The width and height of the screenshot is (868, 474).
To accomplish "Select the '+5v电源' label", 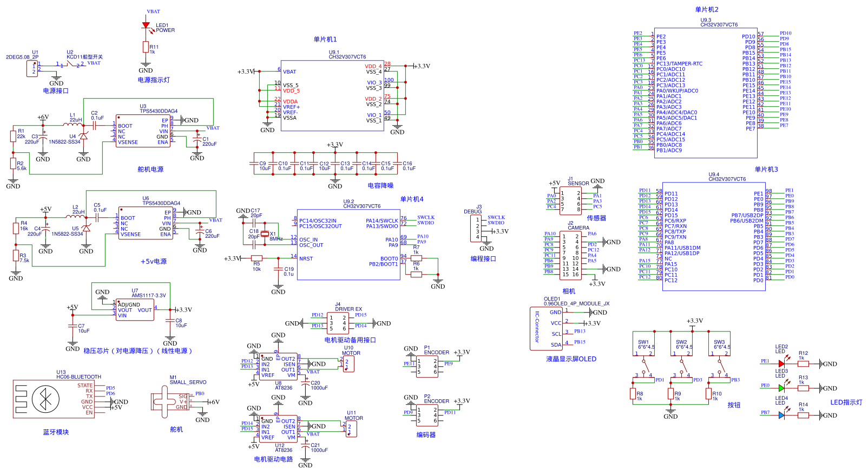I will pos(154,261).
